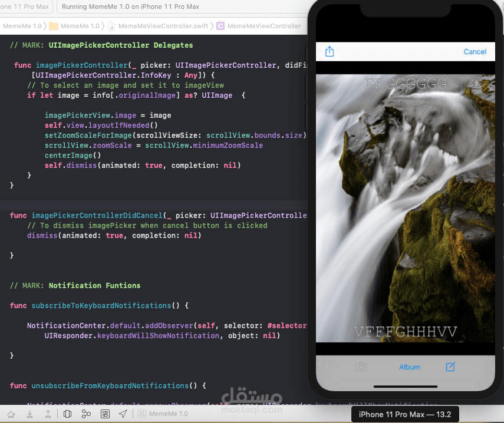Click the Notification Funtions MARK comment
This screenshot has width=504, height=423.
(x=75, y=286)
